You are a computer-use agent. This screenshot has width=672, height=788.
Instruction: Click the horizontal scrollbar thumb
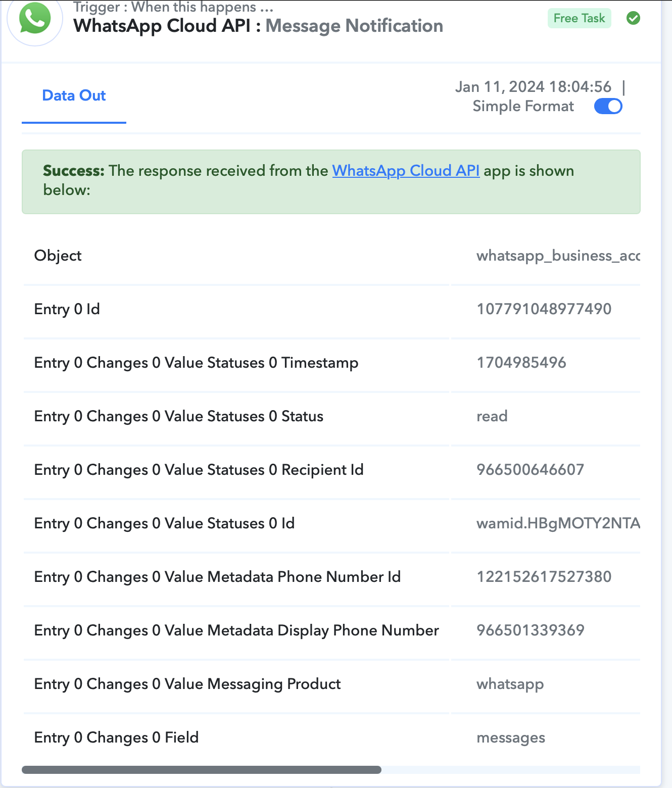(x=202, y=770)
